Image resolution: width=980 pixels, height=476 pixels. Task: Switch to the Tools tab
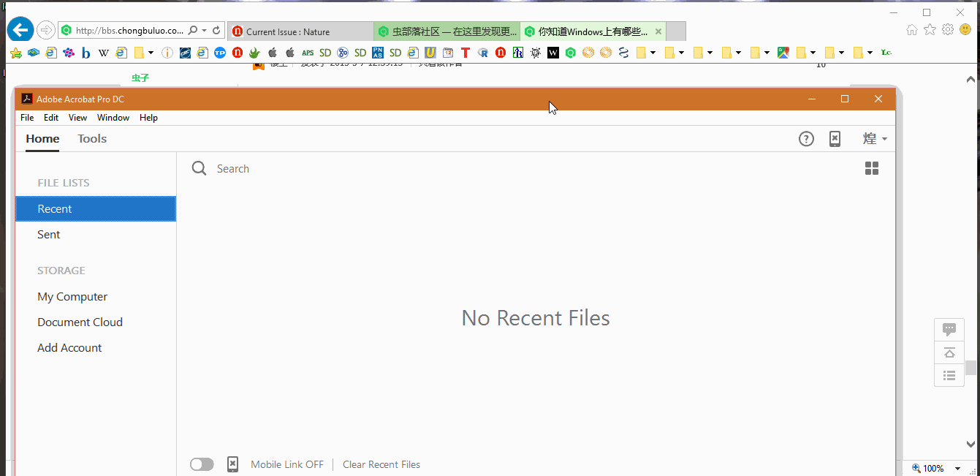[92, 139]
